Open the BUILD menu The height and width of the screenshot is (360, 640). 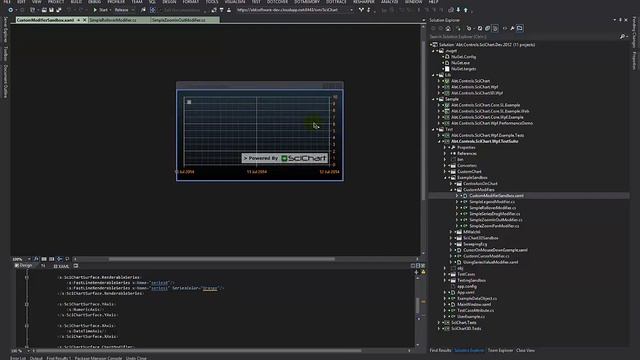coord(76,2)
